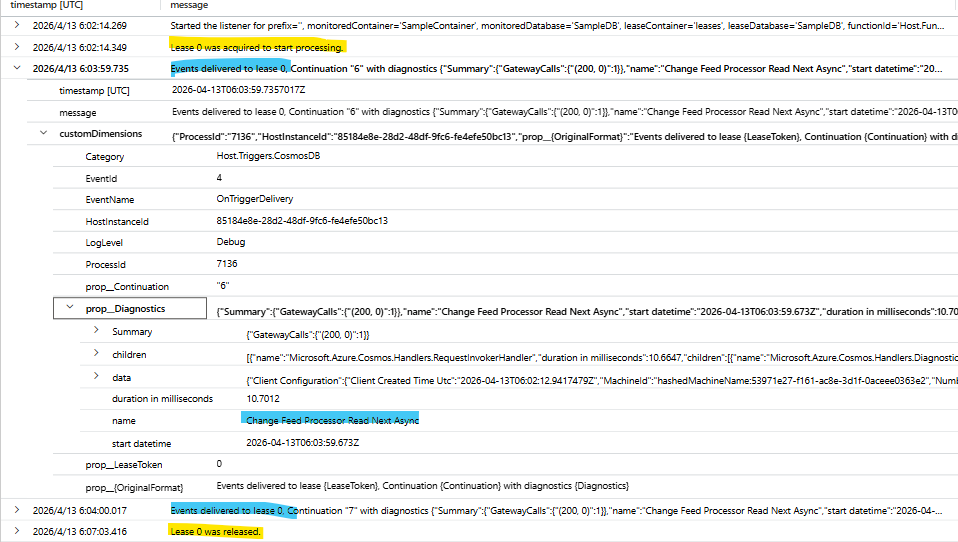Select the 'Lease 0 was released' message
The width and height of the screenshot is (958, 542).
215,532
